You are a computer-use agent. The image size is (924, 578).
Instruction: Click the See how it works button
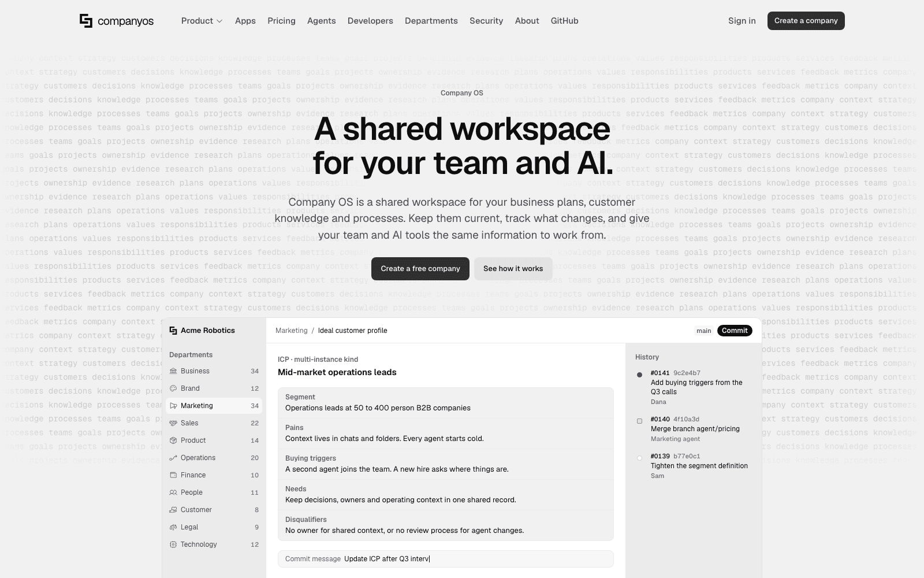[513, 269]
